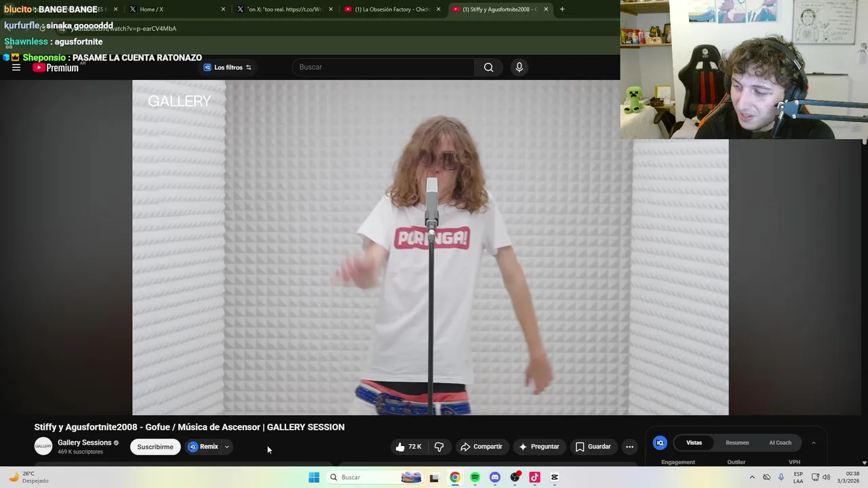This screenshot has width=868, height=488.
Task: Collapse the vidIQ panel chevron
Action: pos(814,443)
